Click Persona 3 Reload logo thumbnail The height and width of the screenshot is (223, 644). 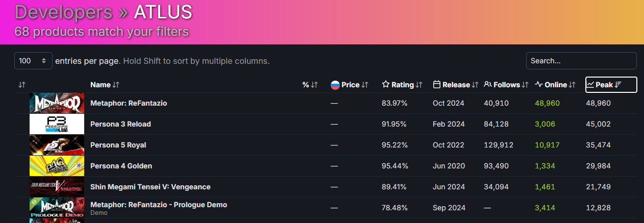57,124
